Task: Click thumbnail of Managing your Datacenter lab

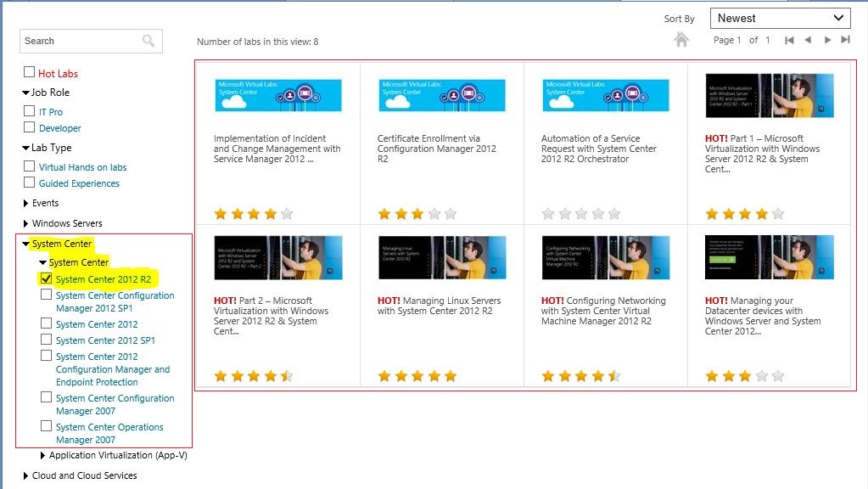Action: 770,257
